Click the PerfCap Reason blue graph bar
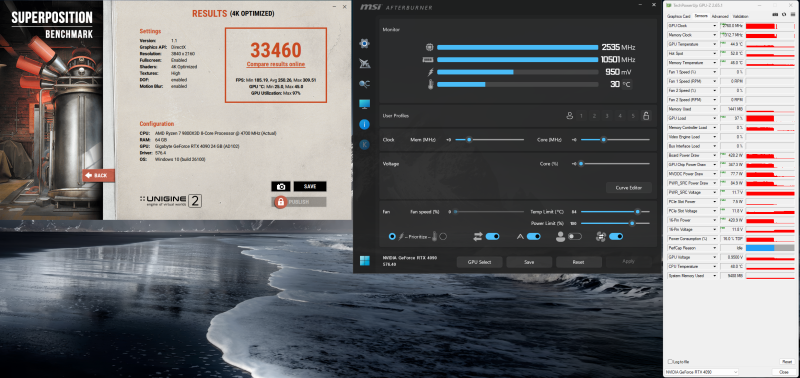The image size is (800, 378). pyautogui.click(x=760, y=248)
